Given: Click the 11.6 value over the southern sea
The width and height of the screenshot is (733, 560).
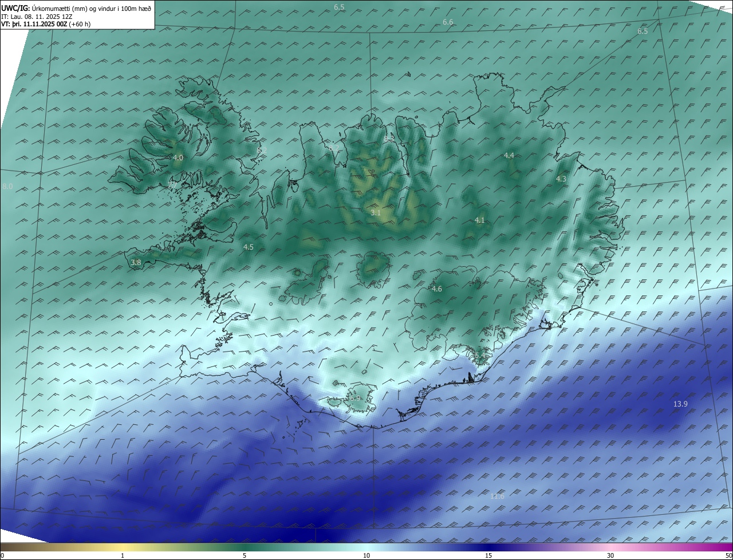Looking at the screenshot, I should (x=497, y=496).
